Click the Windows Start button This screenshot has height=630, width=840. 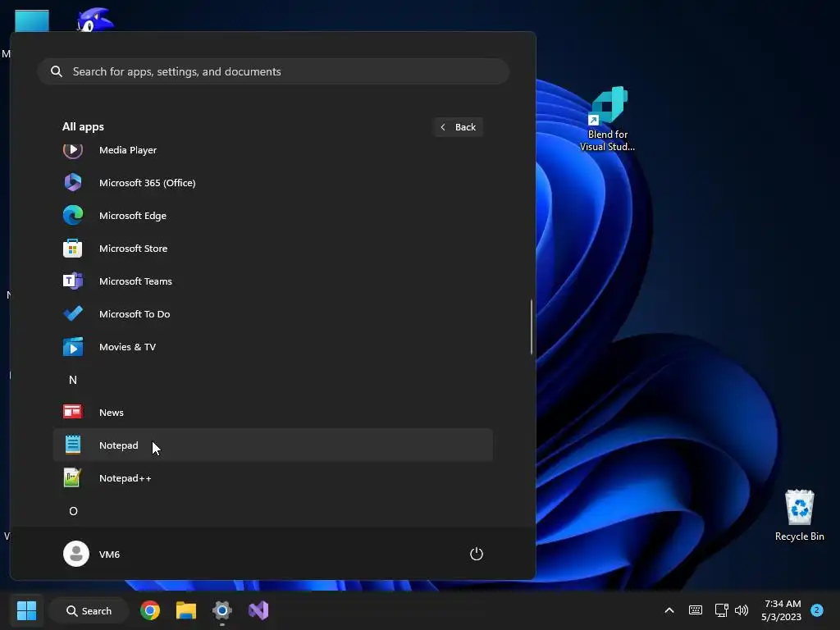point(26,610)
